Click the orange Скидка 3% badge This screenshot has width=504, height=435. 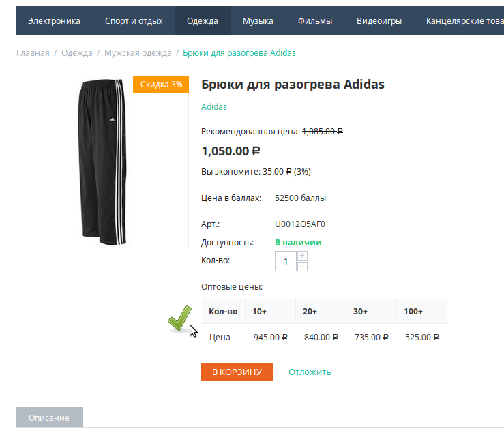pyautogui.click(x=161, y=85)
